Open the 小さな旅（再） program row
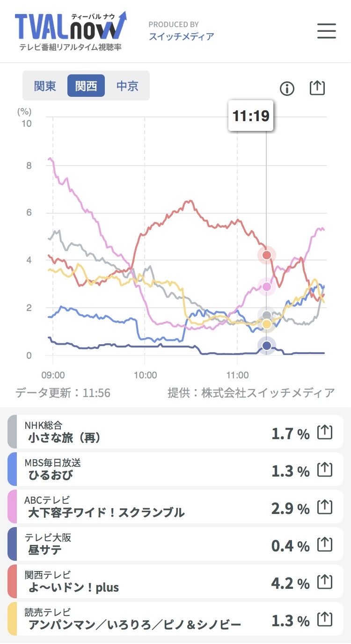The image size is (351, 644). coord(140,432)
